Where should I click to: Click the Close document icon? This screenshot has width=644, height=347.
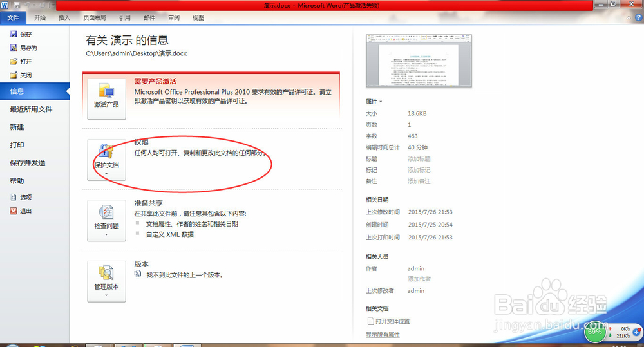pyautogui.click(x=14, y=75)
